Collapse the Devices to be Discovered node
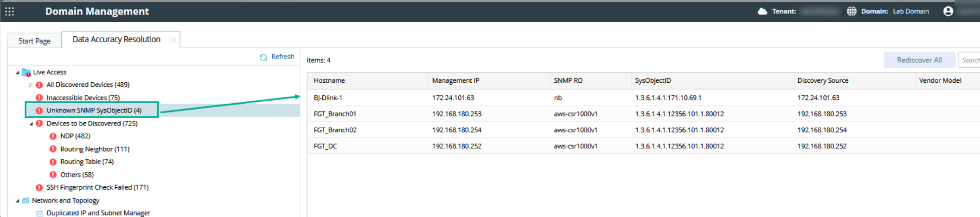Viewport: 980px width, 217px height. (x=31, y=124)
